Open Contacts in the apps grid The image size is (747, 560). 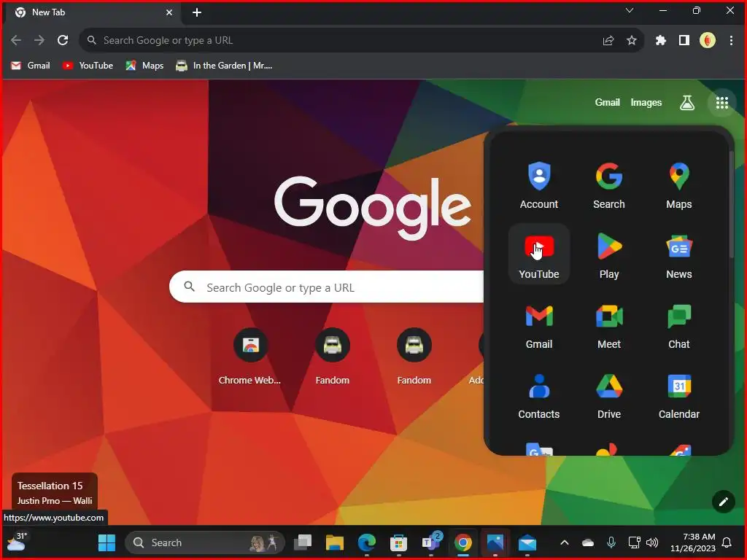(539, 394)
